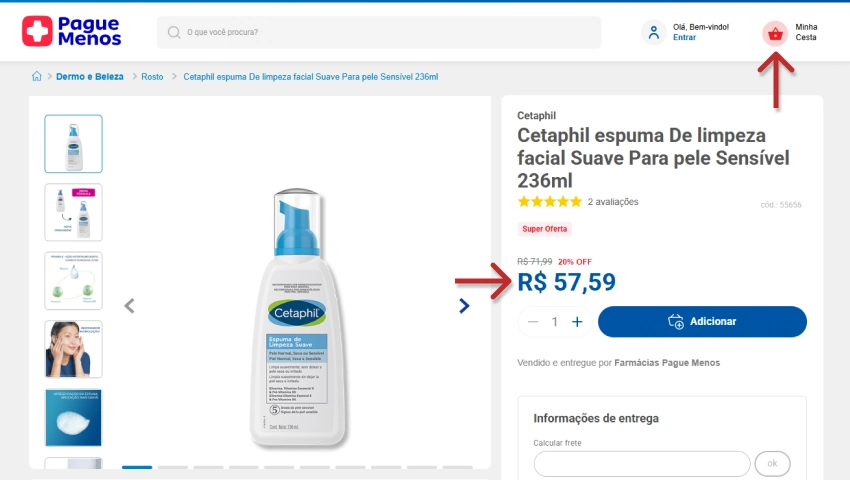Open the shopping basket icon
850x480 pixels.
pyautogui.click(x=775, y=33)
